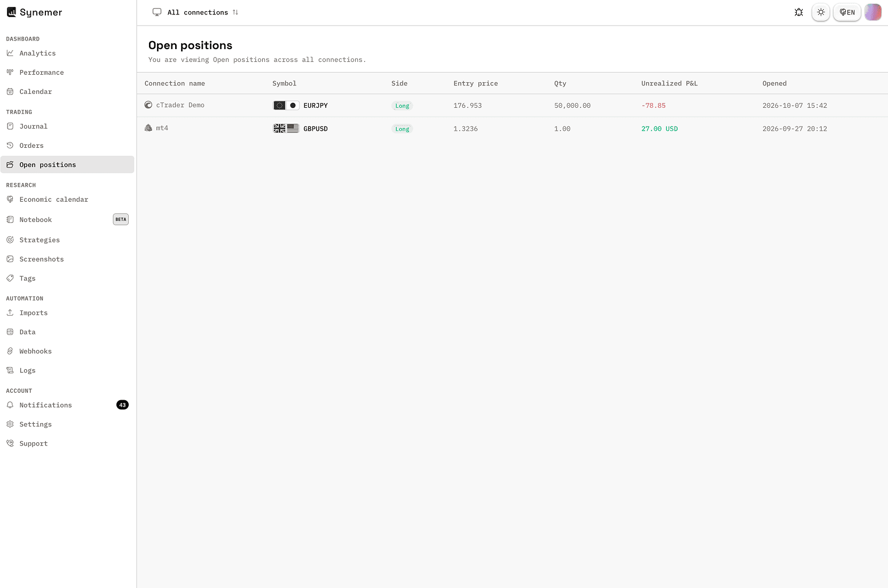
Task: Click the Open positions folder icon
Action: pyautogui.click(x=10, y=165)
